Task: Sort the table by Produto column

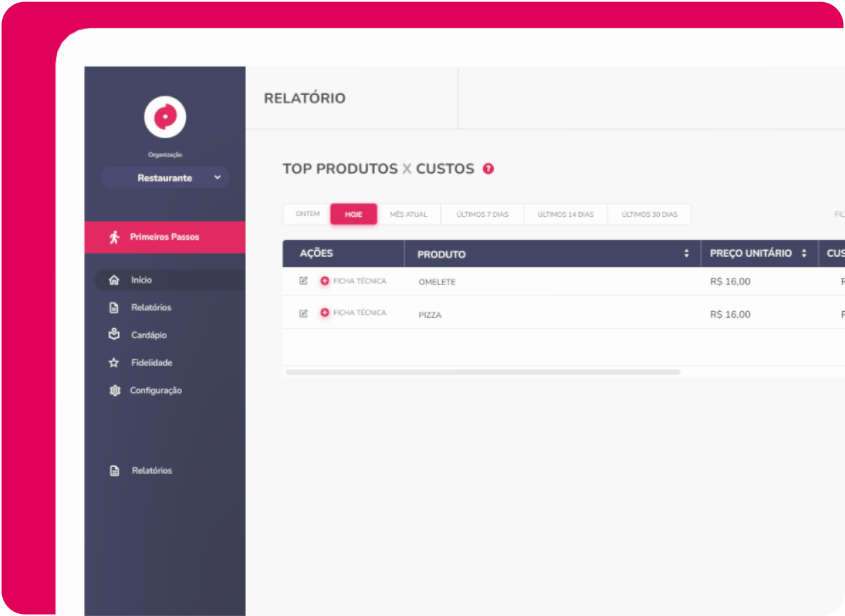Action: 686,253
